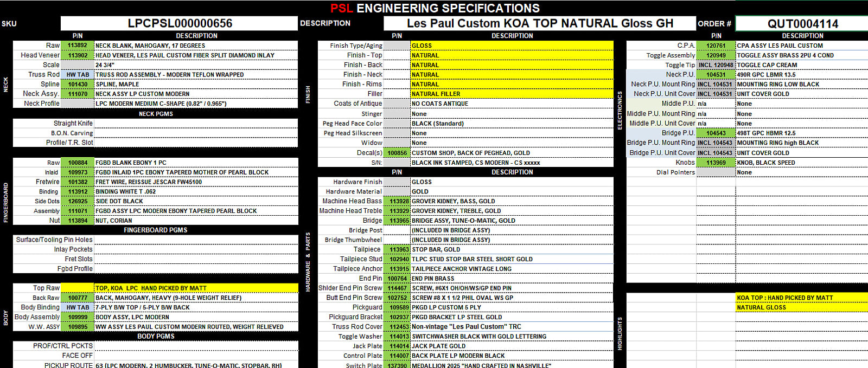This screenshot has width=868, height=368.
Task: Select the TOGGLE CAP CREAM cell
Action: [802, 65]
